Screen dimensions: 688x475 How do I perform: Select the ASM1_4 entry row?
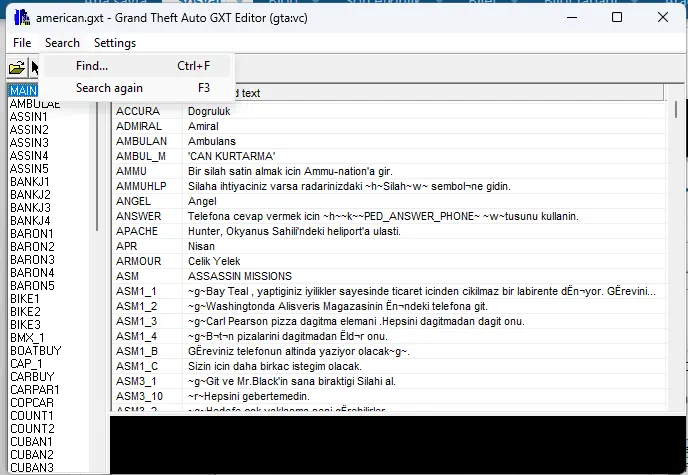tap(389, 336)
